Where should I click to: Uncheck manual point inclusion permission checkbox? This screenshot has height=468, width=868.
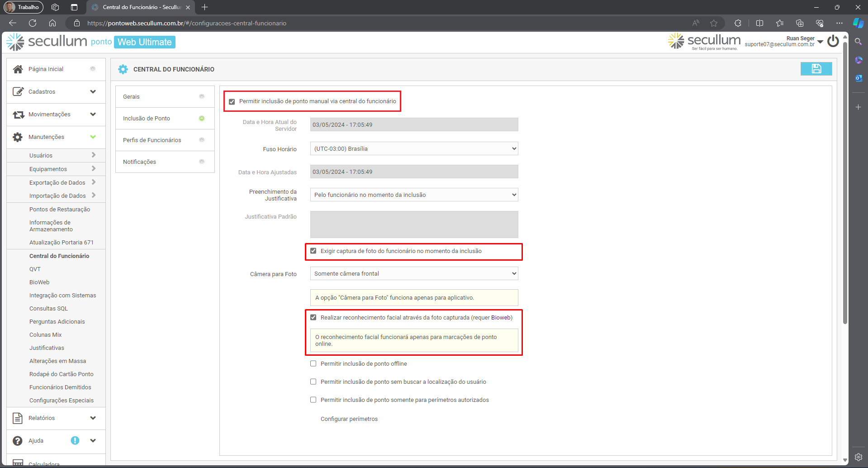[232, 102]
